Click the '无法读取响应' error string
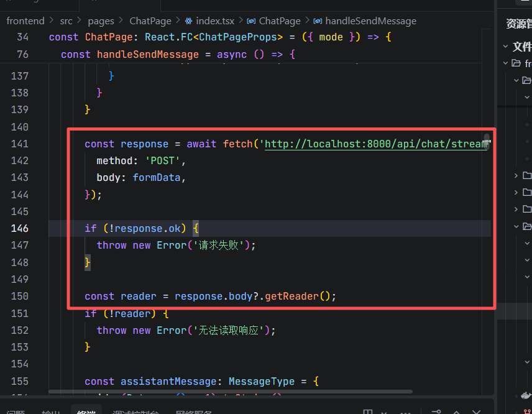This screenshot has height=414, width=532. point(228,331)
